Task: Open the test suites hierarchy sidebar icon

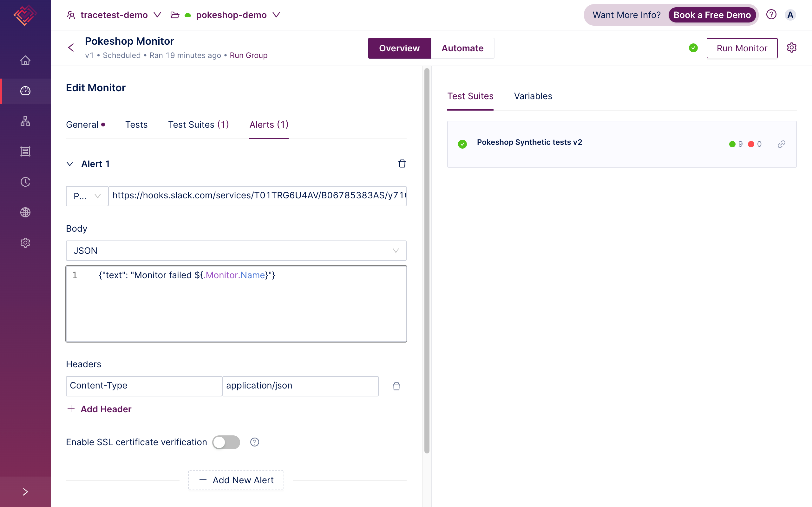Action: [x=25, y=121]
